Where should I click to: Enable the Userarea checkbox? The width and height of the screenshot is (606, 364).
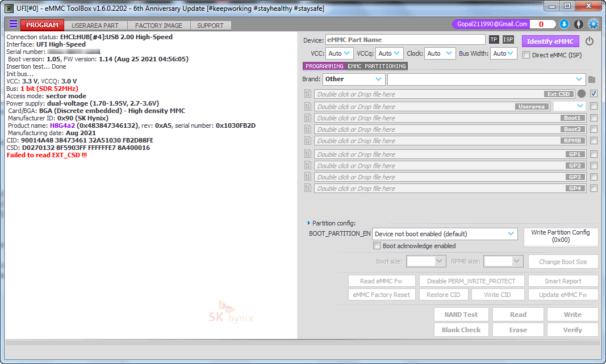(x=594, y=106)
